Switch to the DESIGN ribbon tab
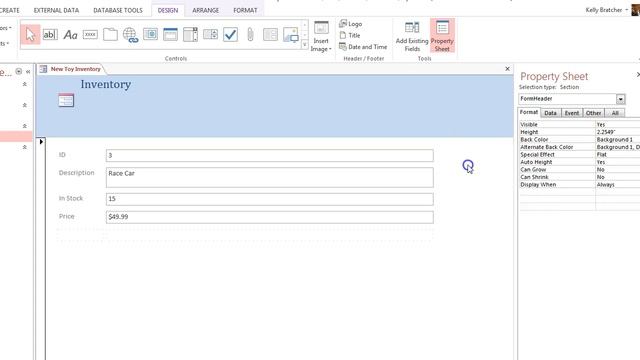Viewport: 640px width, 360px height. point(168,10)
